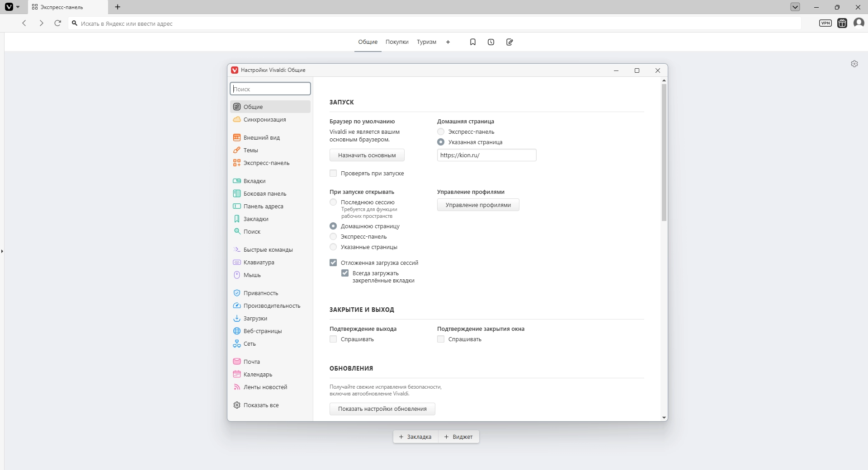868x470 pixels.
Task: Select Указанные страницы startup option
Action: [333, 247]
